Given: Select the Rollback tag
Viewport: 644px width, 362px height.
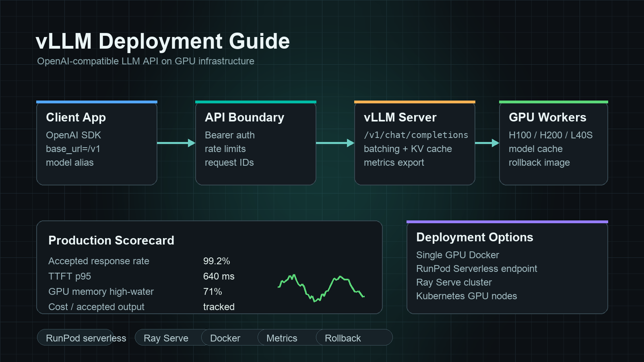Looking at the screenshot, I should (354, 337).
